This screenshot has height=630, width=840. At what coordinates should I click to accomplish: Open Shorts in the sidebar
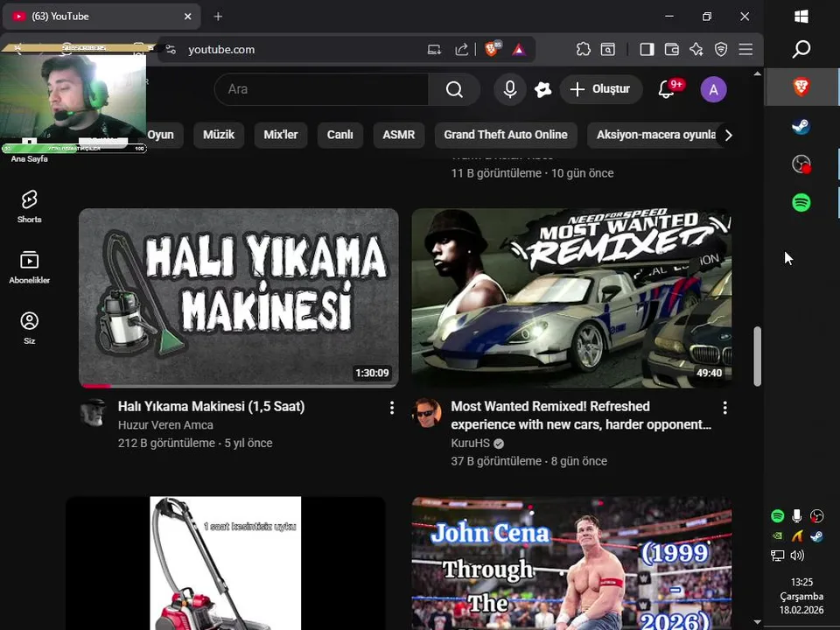pos(30,206)
